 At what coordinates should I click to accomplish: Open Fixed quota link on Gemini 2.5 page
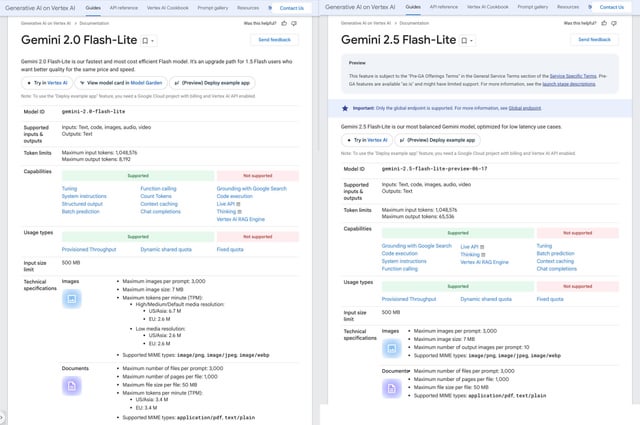(x=550, y=299)
